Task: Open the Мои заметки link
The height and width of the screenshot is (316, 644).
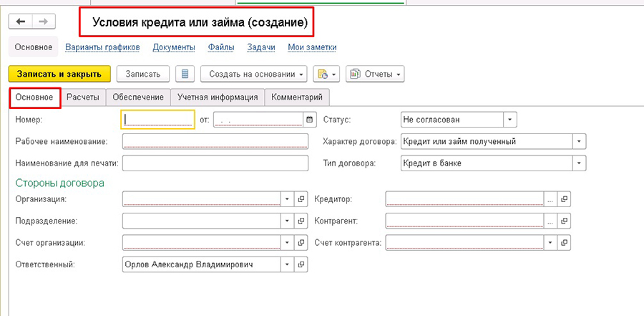Action: 312,47
